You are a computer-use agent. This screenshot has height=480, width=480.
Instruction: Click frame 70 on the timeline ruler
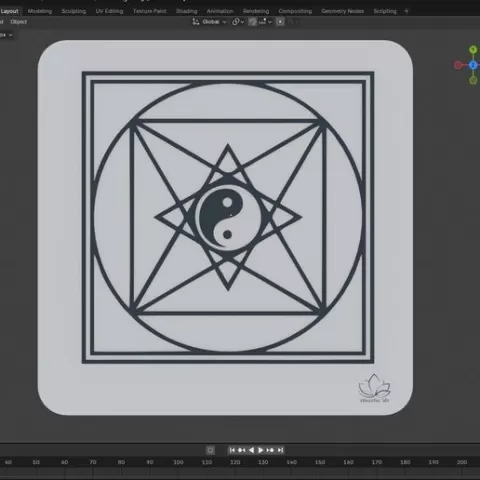click(93, 462)
